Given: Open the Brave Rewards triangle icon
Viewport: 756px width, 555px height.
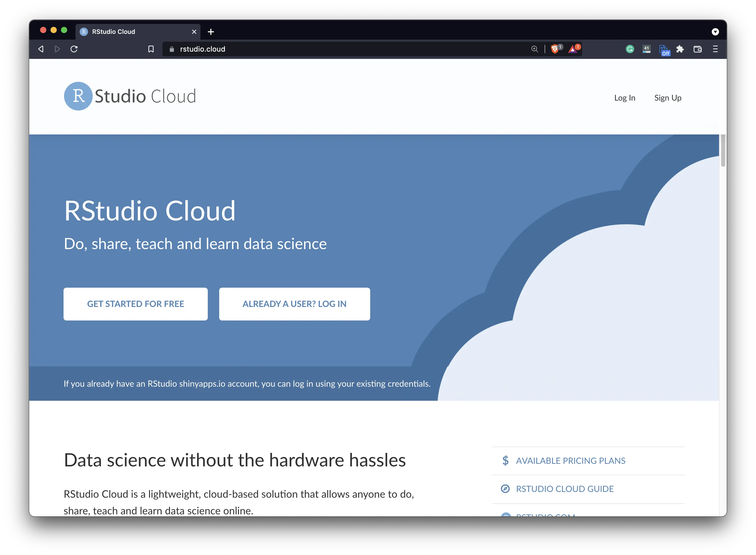Looking at the screenshot, I should (573, 50).
